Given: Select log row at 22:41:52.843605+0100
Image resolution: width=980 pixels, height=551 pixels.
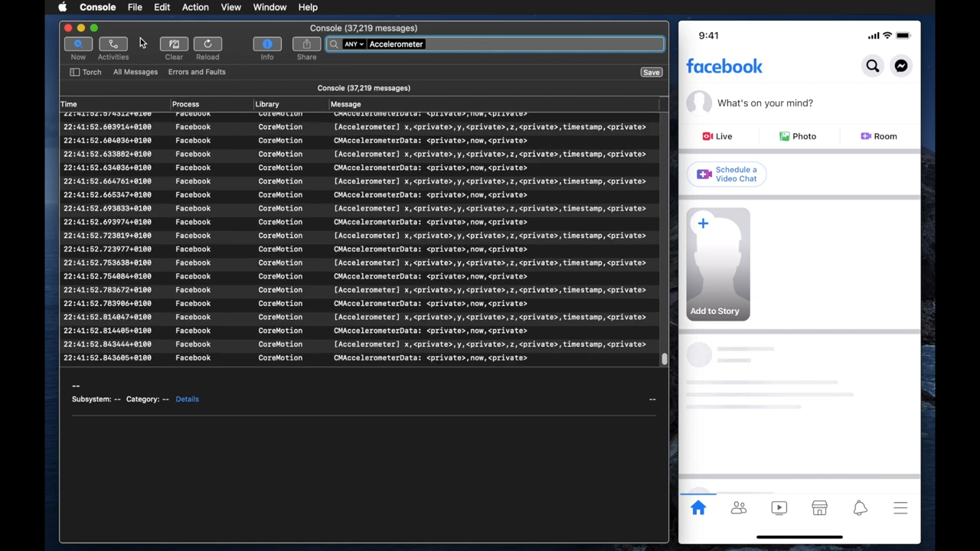Looking at the screenshot, I should [361, 358].
